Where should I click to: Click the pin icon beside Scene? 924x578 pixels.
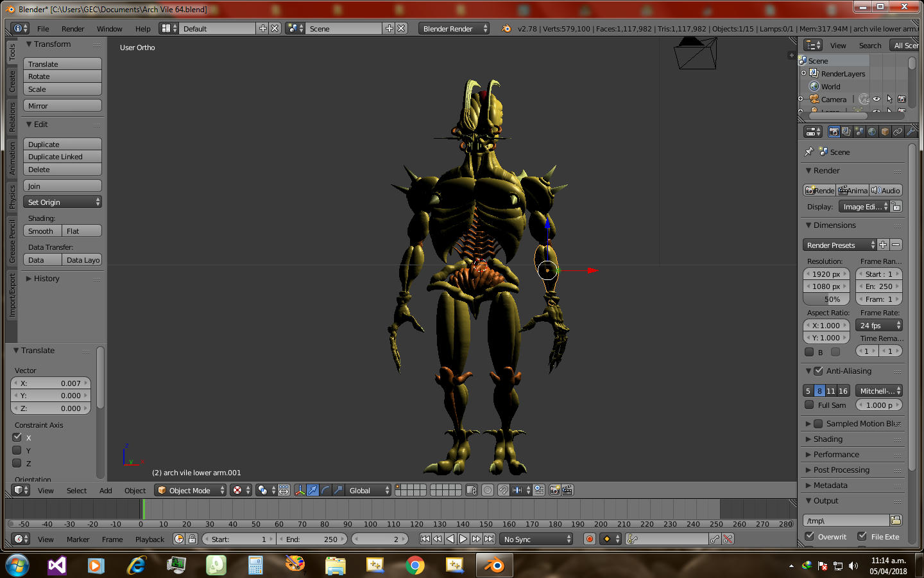coord(809,152)
